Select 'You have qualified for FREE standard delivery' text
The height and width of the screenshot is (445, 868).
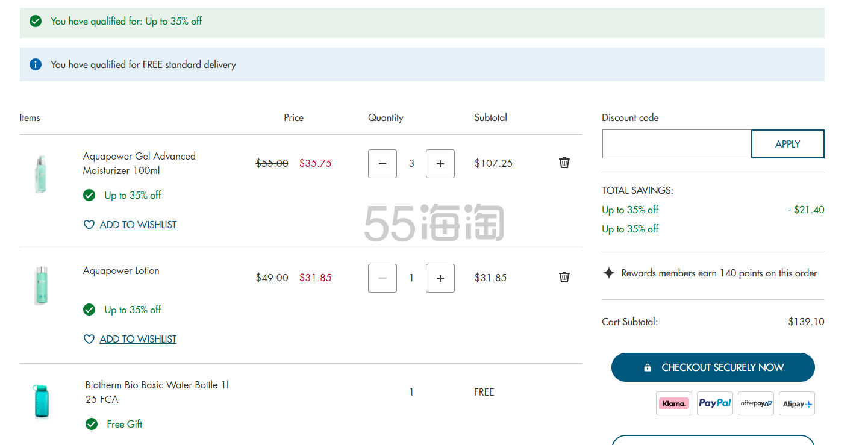pyautogui.click(x=143, y=64)
